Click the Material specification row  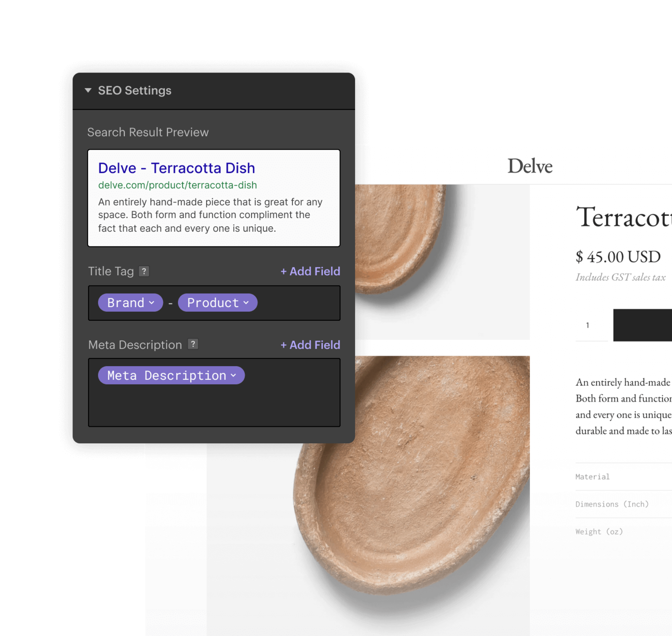point(623,477)
